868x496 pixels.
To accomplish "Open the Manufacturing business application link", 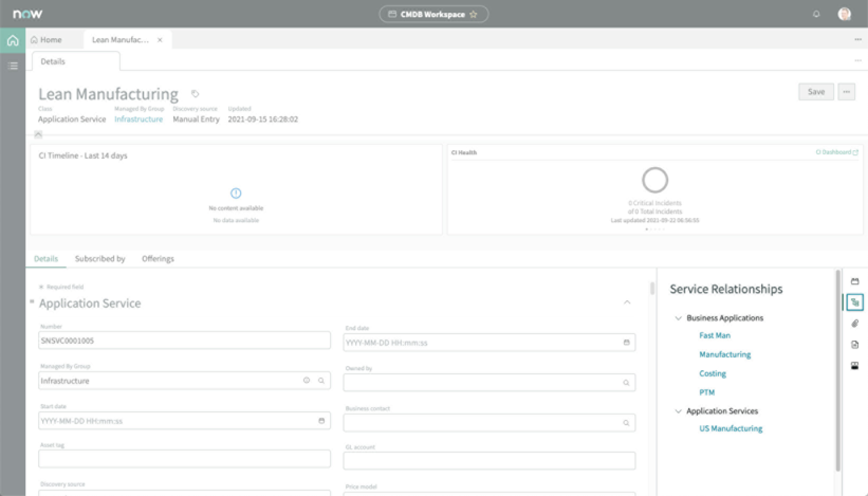I will tap(725, 354).
